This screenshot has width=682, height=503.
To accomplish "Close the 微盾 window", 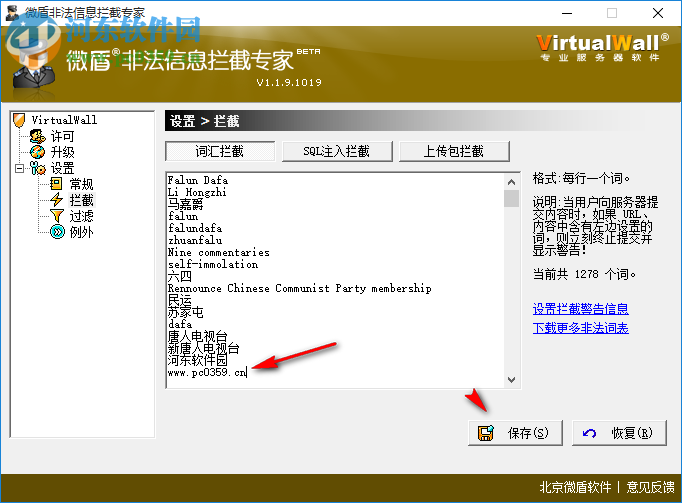I will point(658,13).
